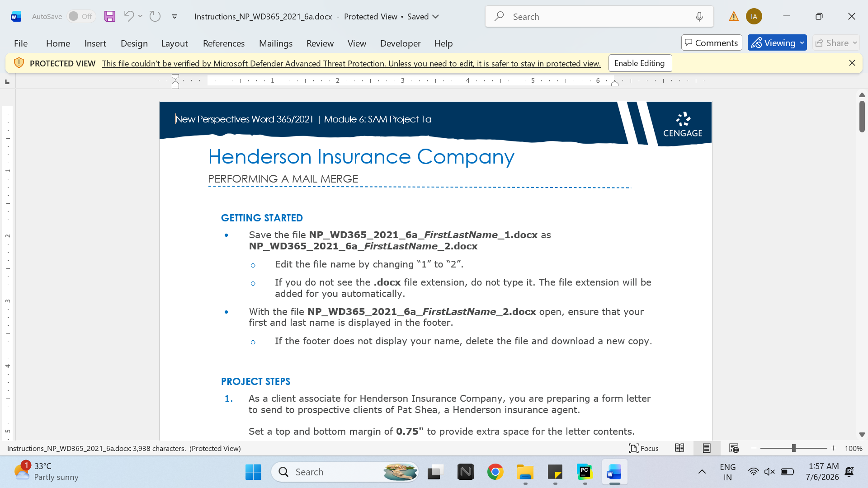Image resolution: width=868 pixels, height=488 pixels.
Task: Click the tab selector at ruler corner
Action: (x=7, y=81)
